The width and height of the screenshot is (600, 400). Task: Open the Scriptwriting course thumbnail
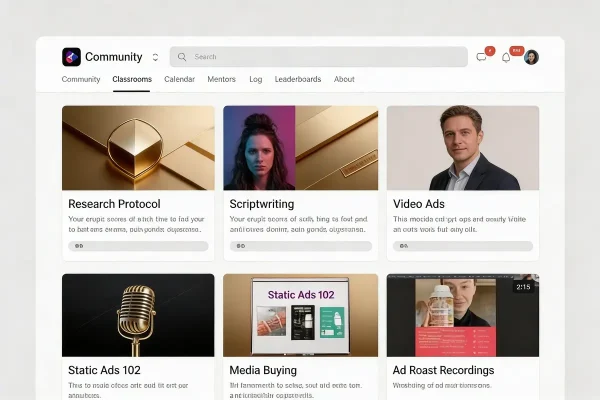(301, 148)
